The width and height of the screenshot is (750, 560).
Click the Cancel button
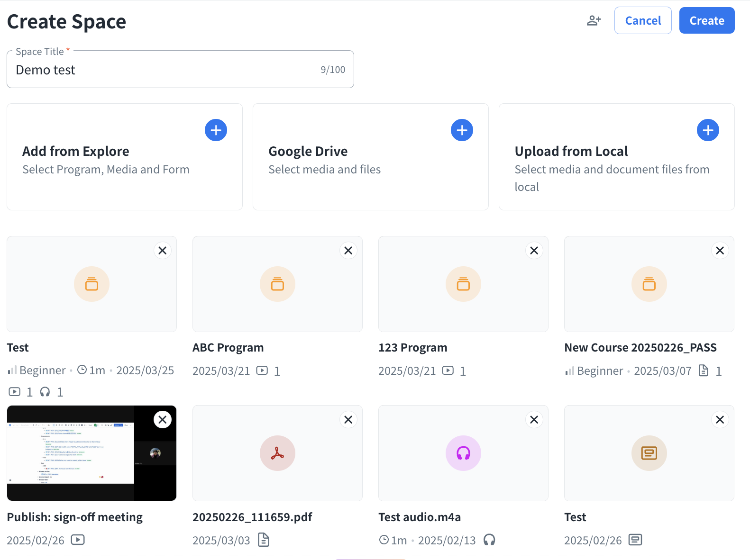coord(642,20)
